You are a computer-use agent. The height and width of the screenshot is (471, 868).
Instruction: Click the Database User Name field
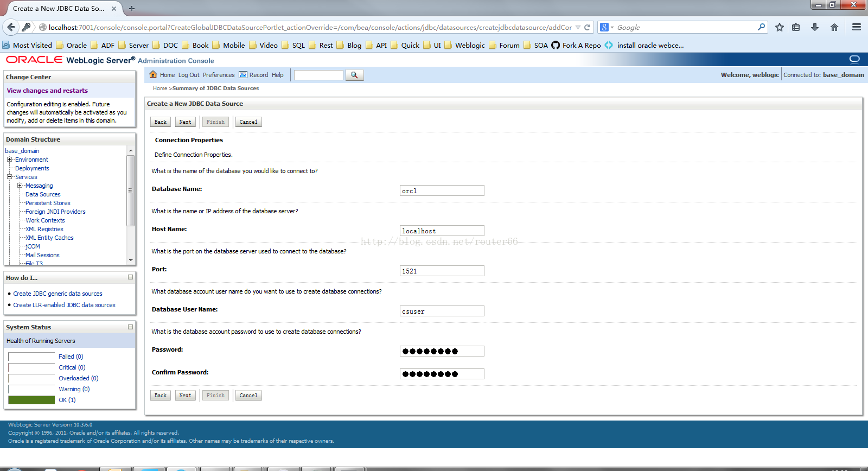tap(442, 311)
